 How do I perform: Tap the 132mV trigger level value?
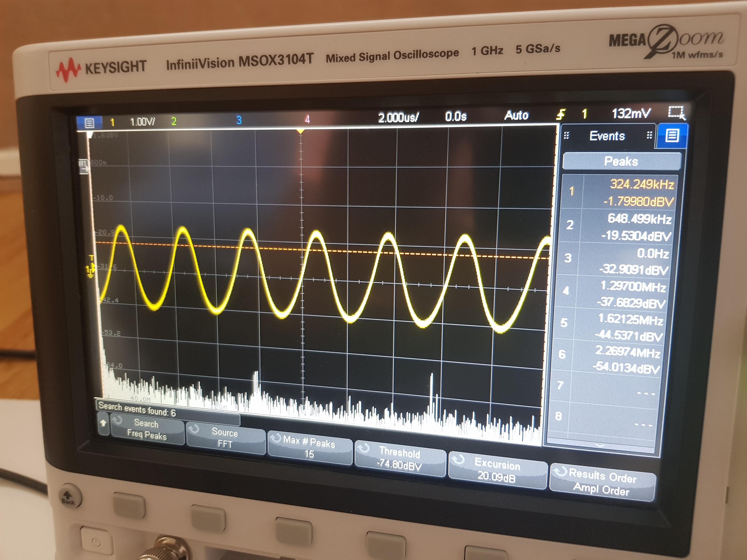[x=631, y=113]
